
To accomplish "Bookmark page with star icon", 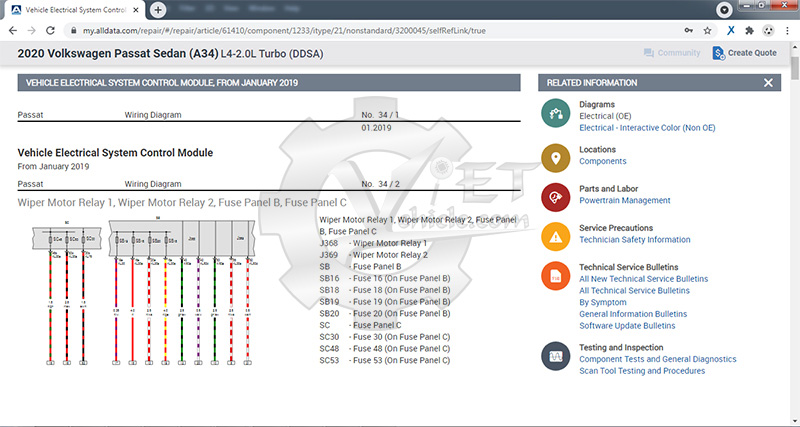I will click(707, 31).
